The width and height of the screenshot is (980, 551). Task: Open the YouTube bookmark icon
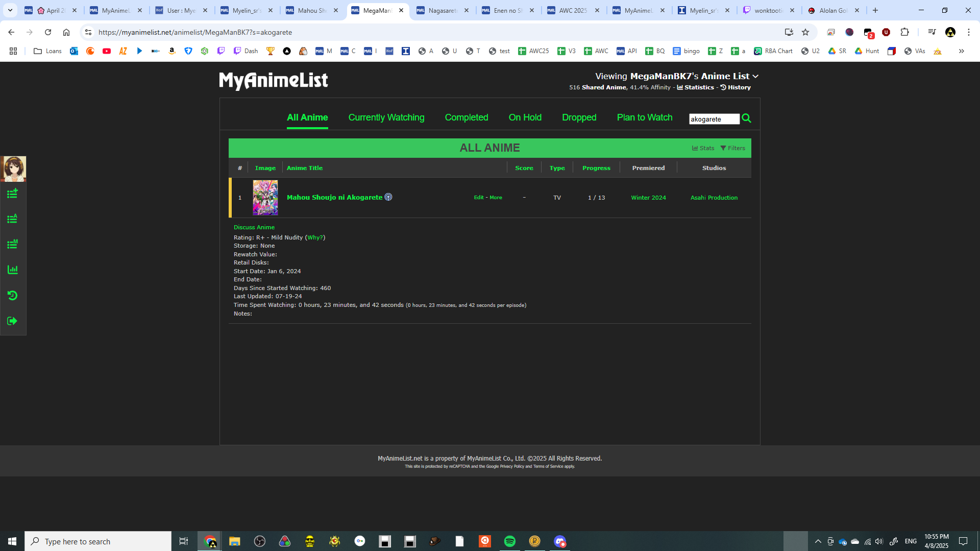[107, 51]
